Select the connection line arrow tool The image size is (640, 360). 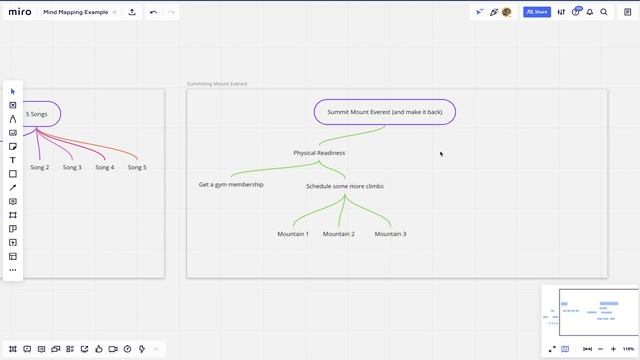[13, 188]
